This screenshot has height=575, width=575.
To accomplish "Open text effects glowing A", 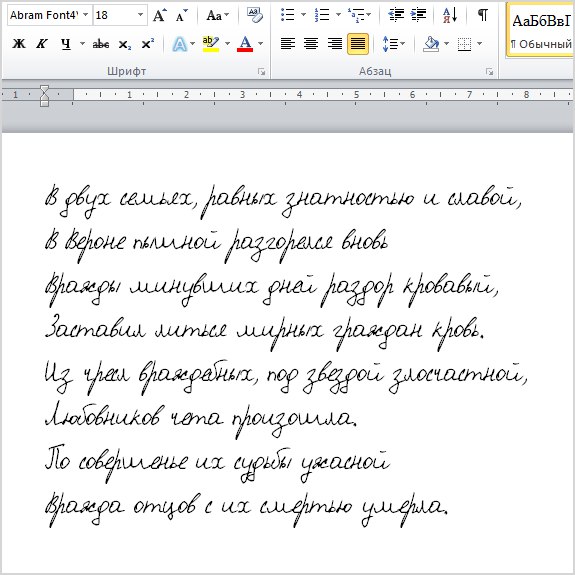I will click(x=179, y=44).
